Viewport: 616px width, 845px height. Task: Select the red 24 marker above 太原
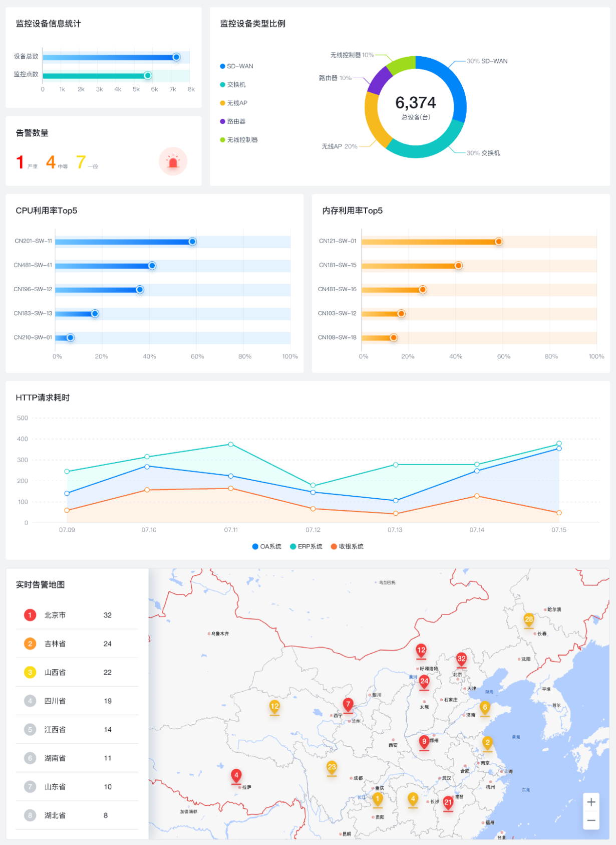click(x=424, y=682)
